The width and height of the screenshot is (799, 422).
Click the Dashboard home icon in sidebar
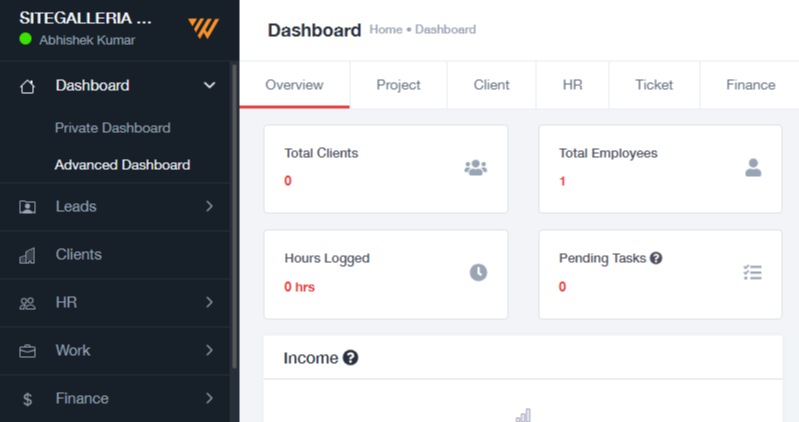[28, 87]
